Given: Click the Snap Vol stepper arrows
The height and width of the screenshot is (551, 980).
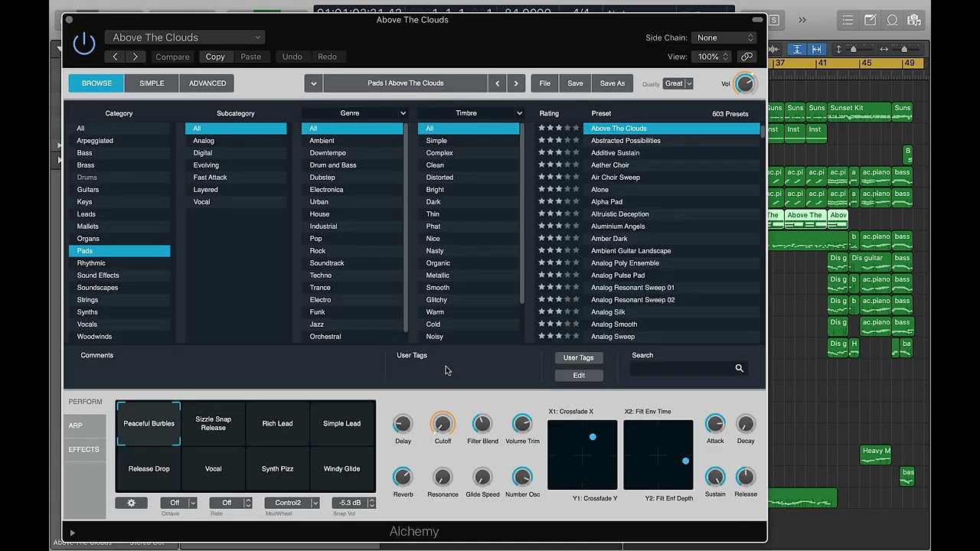Looking at the screenshot, I should 371,503.
